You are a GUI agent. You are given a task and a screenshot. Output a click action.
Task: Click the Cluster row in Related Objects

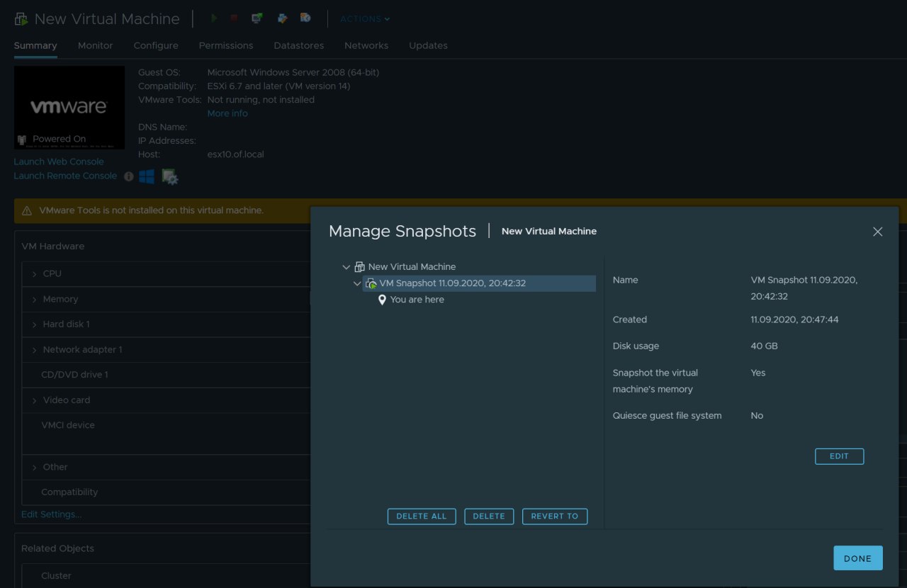[x=166, y=576]
